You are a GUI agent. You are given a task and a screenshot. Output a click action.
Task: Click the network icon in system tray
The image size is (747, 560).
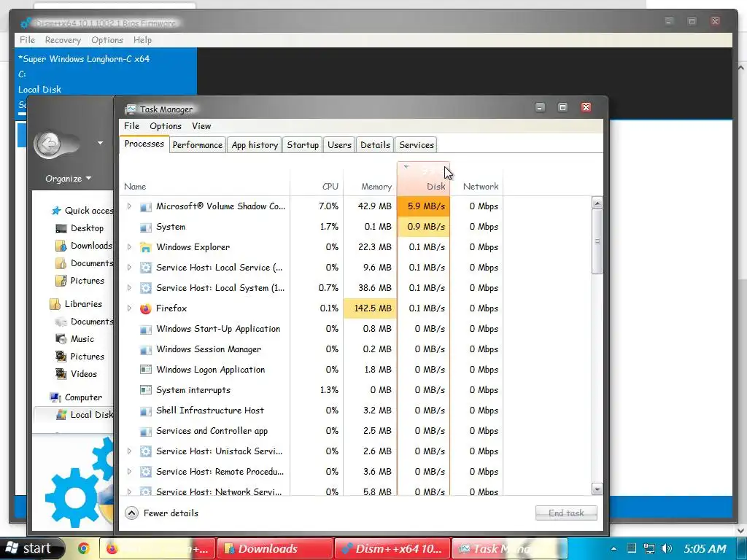(649, 548)
